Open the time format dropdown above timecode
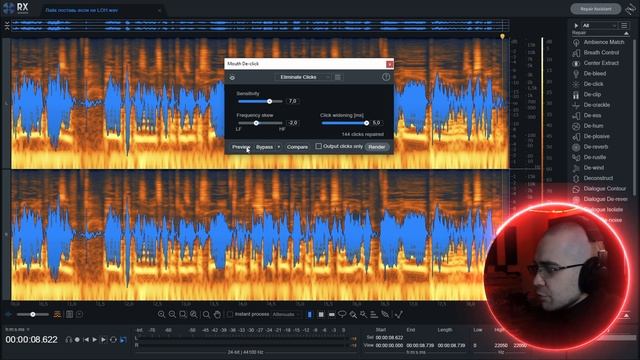 coord(17,329)
